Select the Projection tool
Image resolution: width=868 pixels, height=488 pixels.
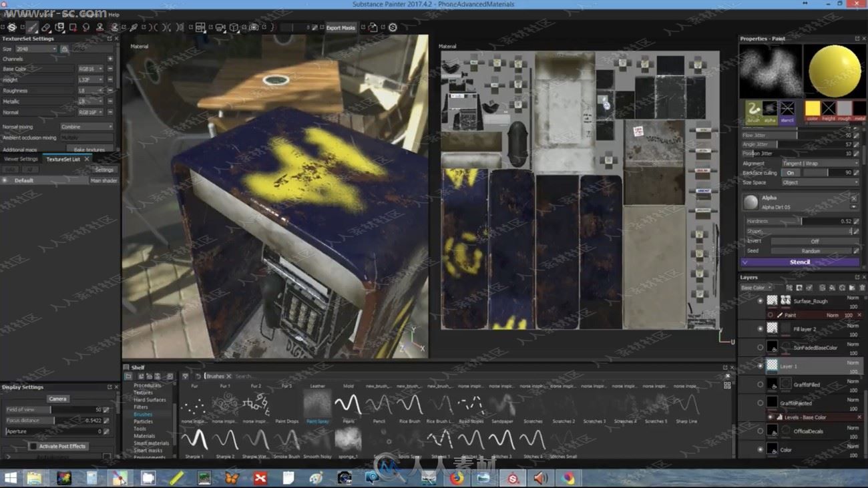60,27
